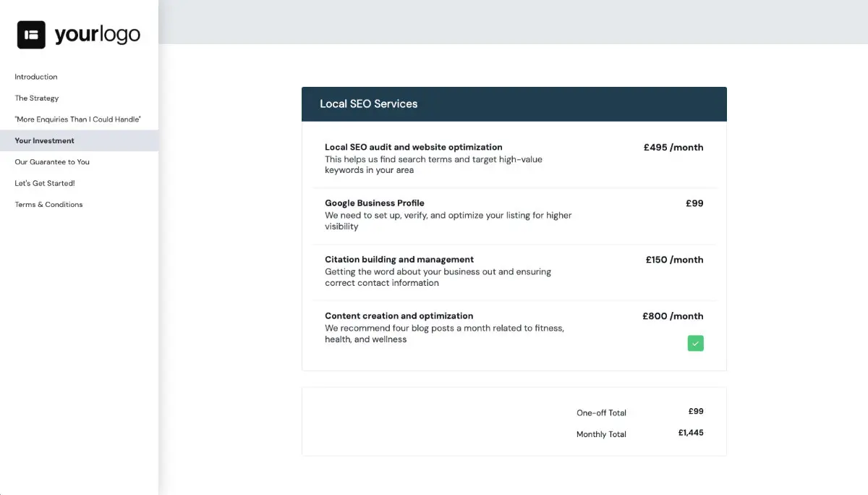Select the Your Investment section in the sidebar

coord(44,140)
